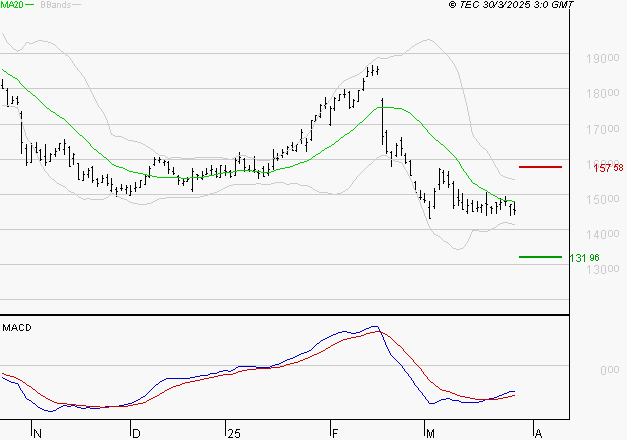
Task: Click the N month label on time axis
Action: 37,434
